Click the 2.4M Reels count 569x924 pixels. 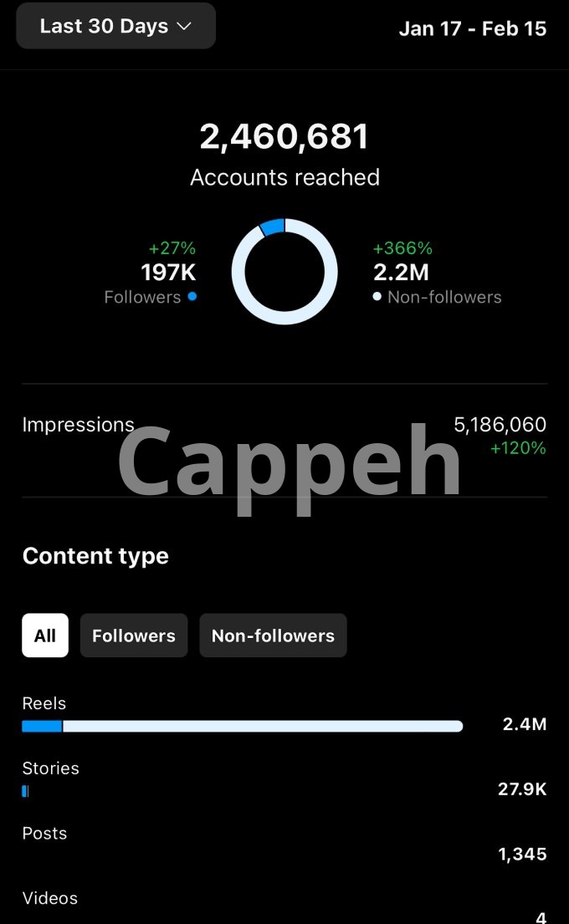(x=525, y=724)
